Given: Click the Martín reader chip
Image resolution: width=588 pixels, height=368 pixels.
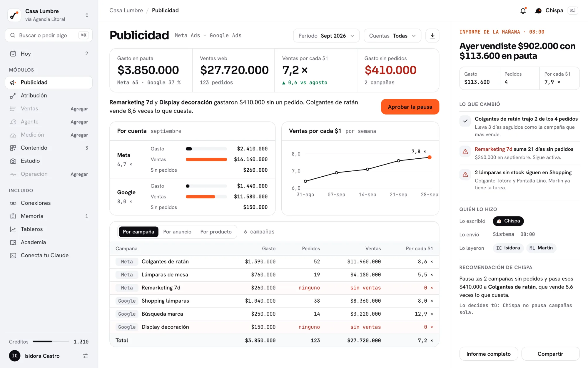Looking at the screenshot, I should [x=541, y=248].
